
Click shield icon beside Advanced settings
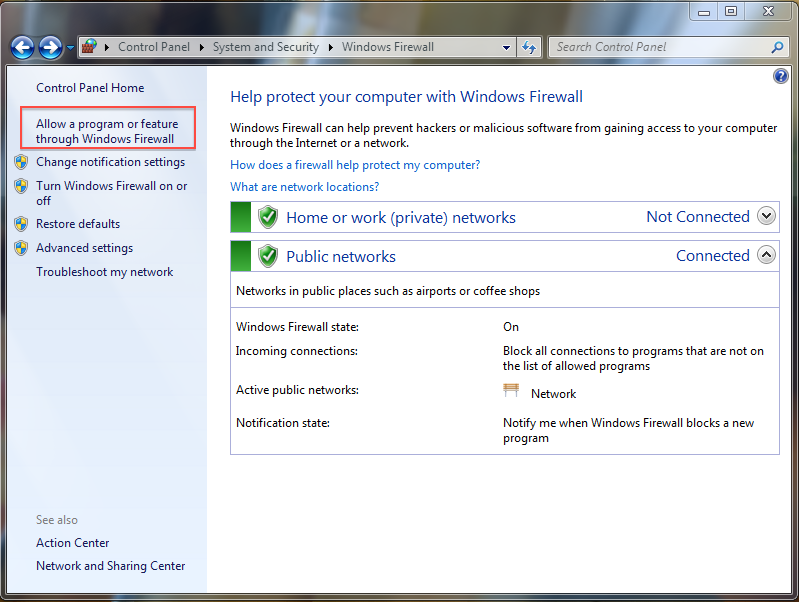click(x=21, y=248)
